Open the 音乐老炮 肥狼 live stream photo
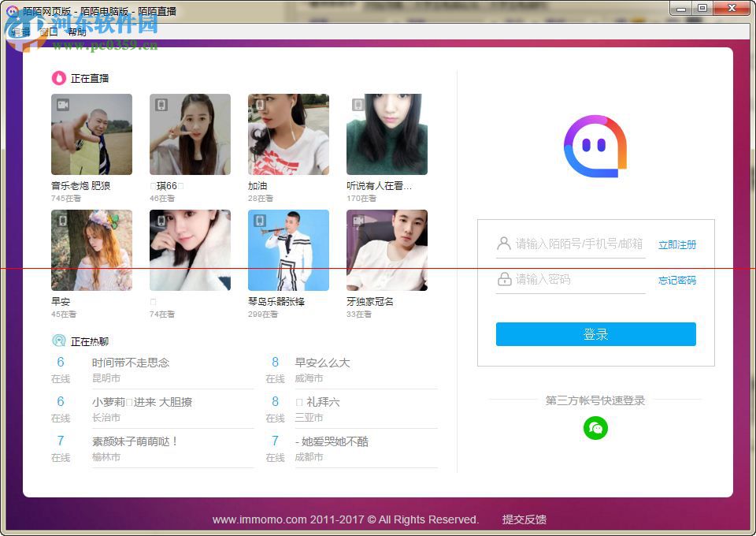 click(91, 134)
